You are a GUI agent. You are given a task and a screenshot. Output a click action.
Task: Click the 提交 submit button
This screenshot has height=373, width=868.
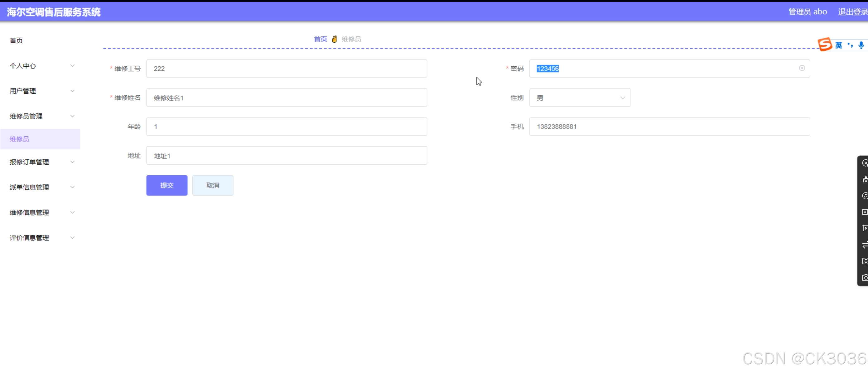click(x=167, y=185)
